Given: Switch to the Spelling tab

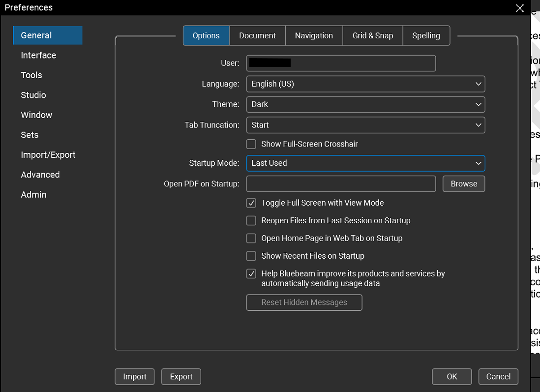Looking at the screenshot, I should [426, 35].
